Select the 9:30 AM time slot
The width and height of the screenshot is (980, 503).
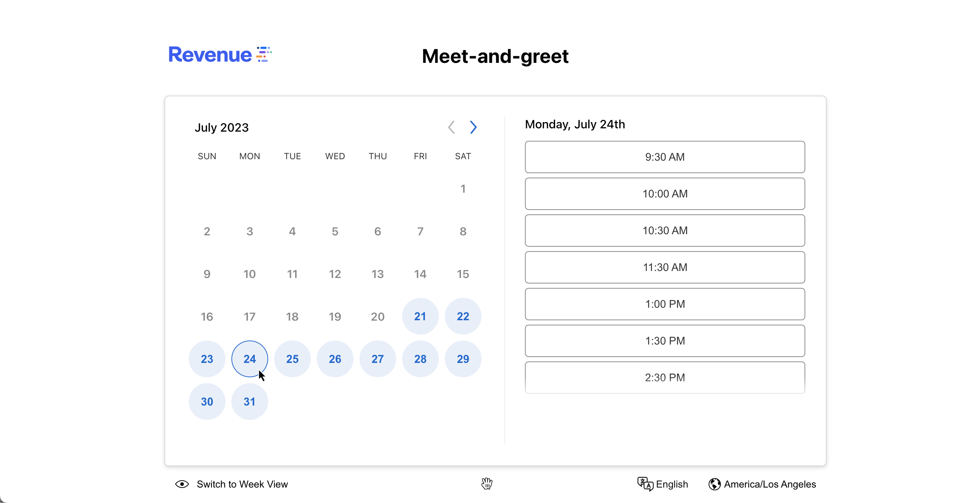665,157
